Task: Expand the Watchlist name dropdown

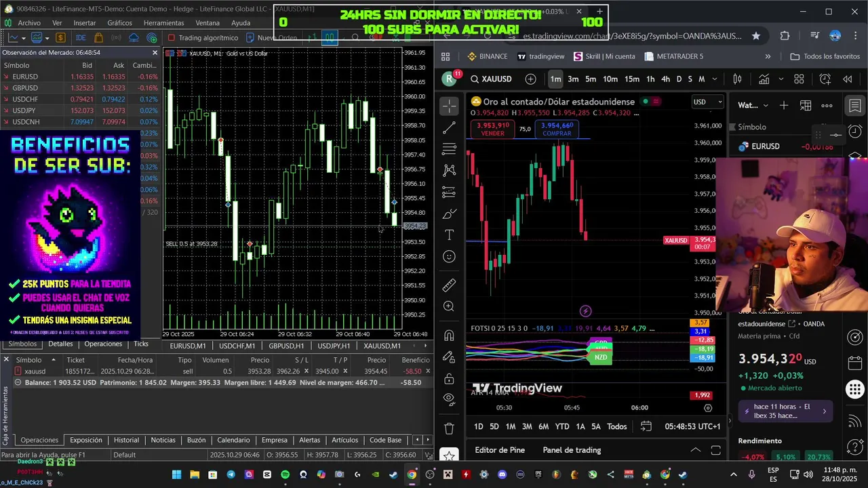Action: pyautogui.click(x=753, y=106)
